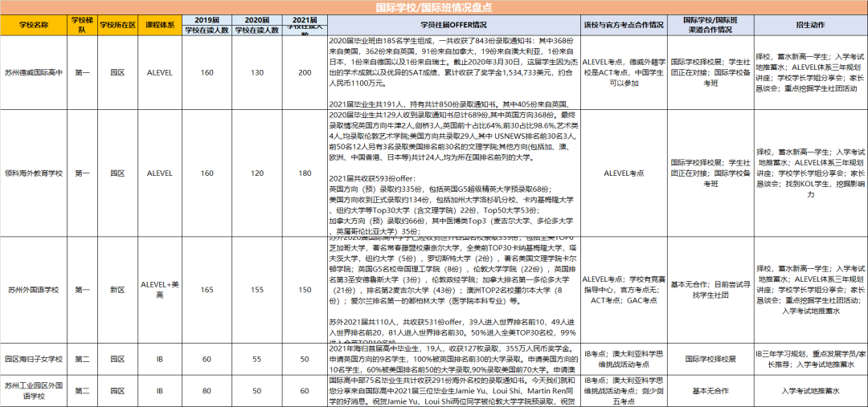The height and width of the screenshot is (407, 868).
Task: Select exam-center cell mentioning 德威外籍学校是ACT考点
Action: pos(624,72)
